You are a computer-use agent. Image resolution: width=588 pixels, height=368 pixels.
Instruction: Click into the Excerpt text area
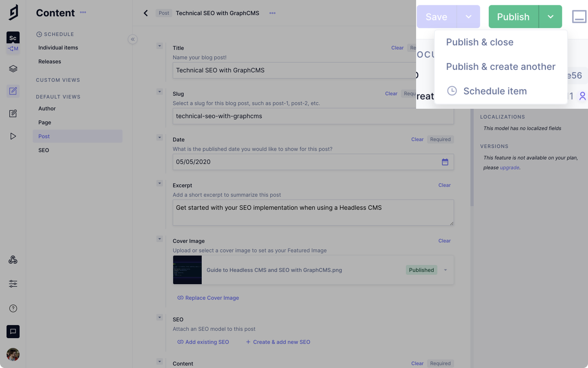tap(313, 213)
